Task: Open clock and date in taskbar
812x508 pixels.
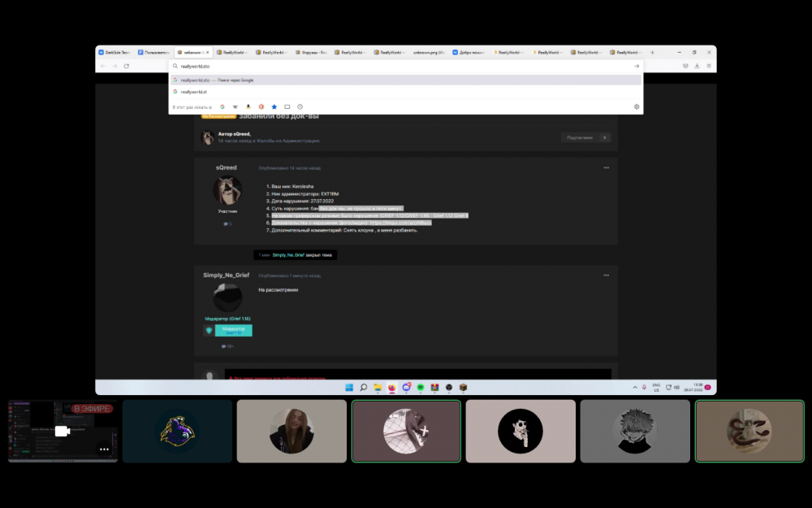Action: point(693,387)
